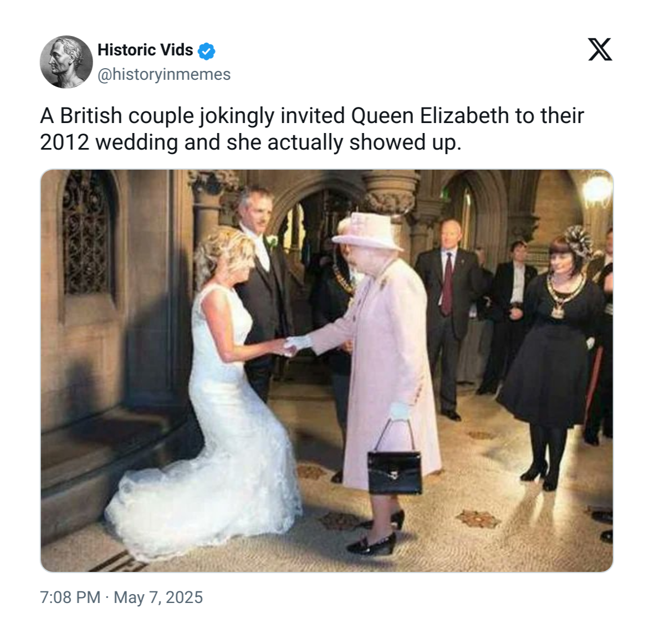
Task: Open the Historic Vids profile avatar
Action: [67, 62]
